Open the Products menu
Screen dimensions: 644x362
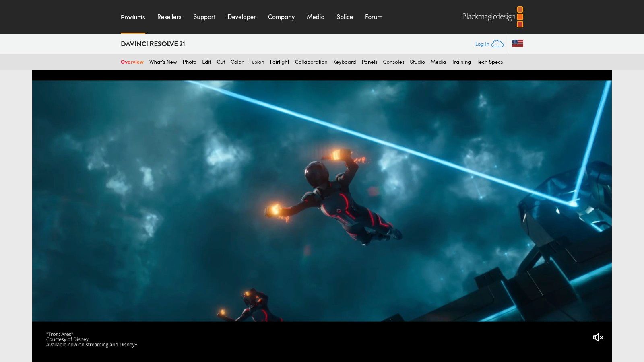[x=133, y=17]
